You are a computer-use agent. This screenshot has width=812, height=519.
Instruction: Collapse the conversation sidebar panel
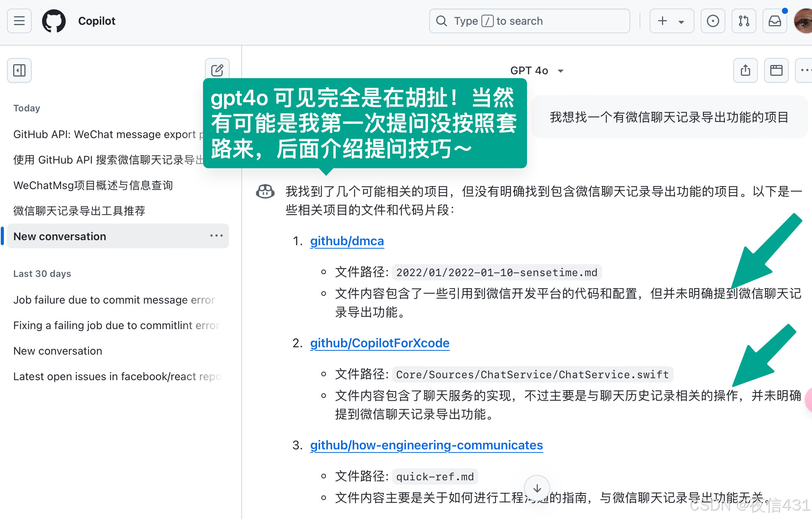click(19, 70)
